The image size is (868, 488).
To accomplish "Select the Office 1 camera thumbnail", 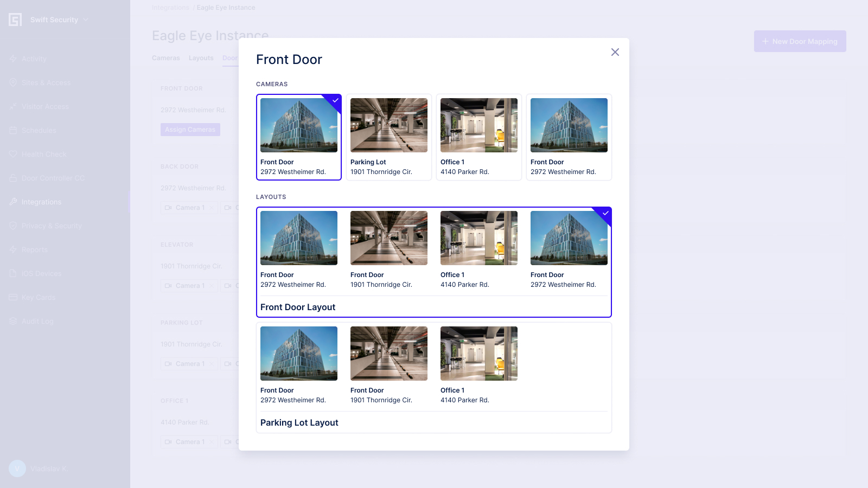I will coord(478,125).
